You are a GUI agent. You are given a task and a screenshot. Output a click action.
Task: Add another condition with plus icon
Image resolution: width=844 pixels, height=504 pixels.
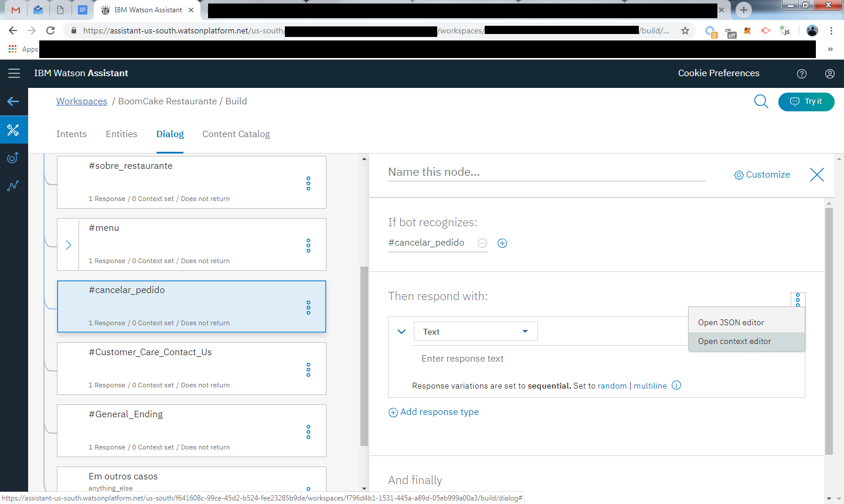click(502, 243)
